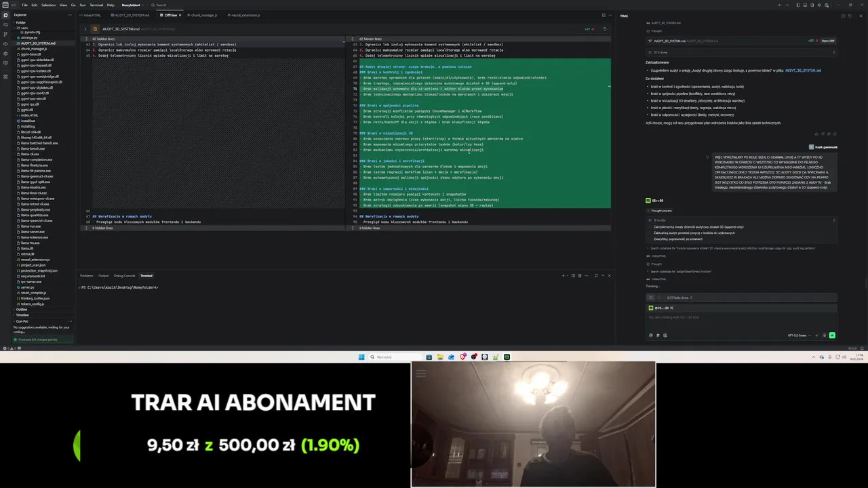Select rpc-server.exe in Explorer tree

pos(31,282)
